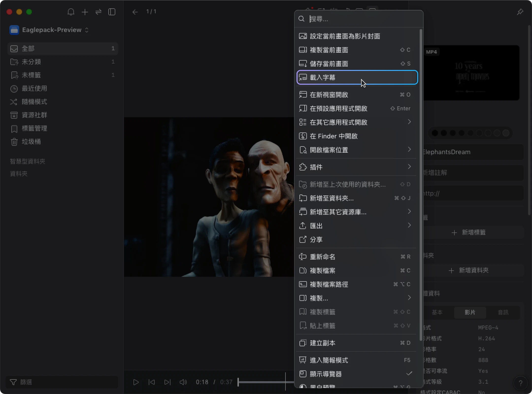This screenshot has width=532, height=394.
Task: Expand the 複製... submenu
Action: coord(357,298)
